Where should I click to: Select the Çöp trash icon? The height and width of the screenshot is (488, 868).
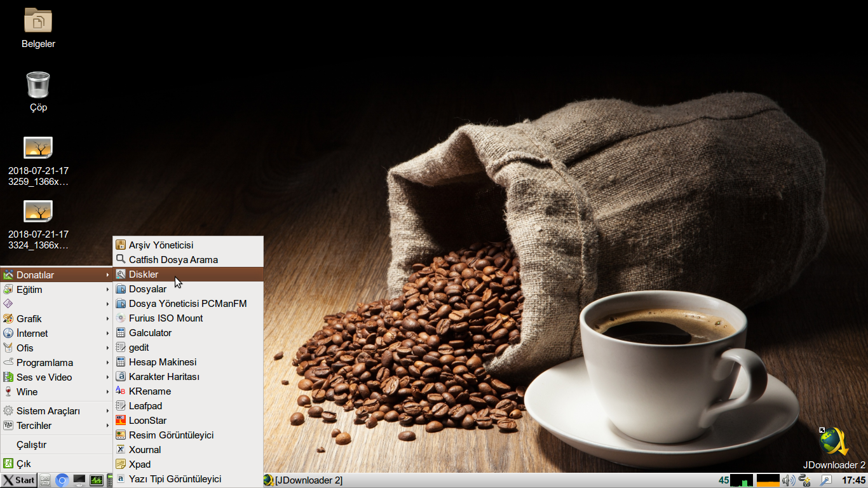(x=38, y=92)
